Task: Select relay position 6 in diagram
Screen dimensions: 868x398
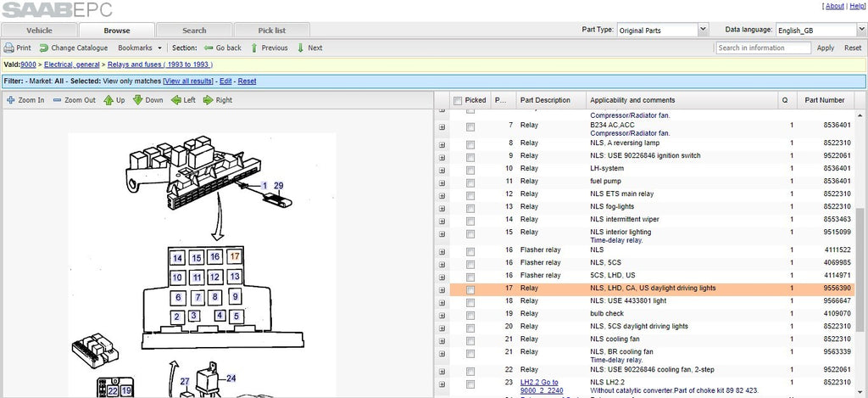Action: (178, 298)
